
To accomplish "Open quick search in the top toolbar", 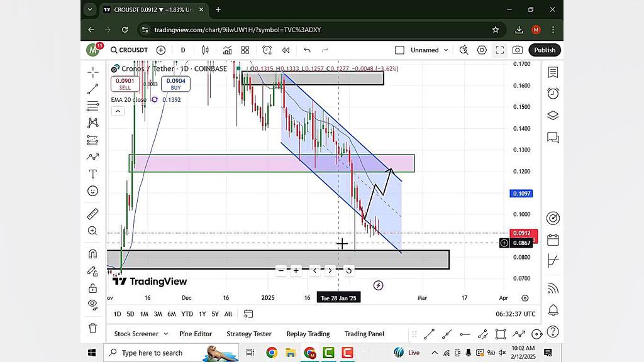I will (x=464, y=50).
